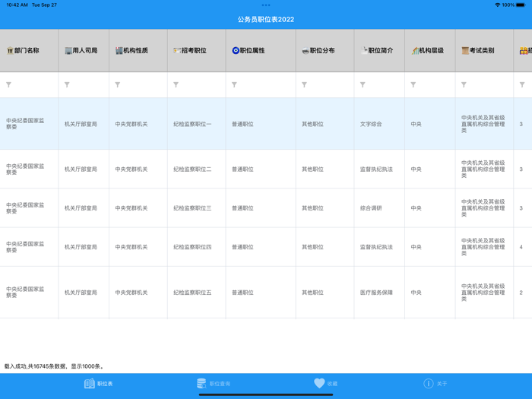Tap the three-dot multitasking indicator
Image resolution: width=532 pixels, height=399 pixels.
(266, 5)
